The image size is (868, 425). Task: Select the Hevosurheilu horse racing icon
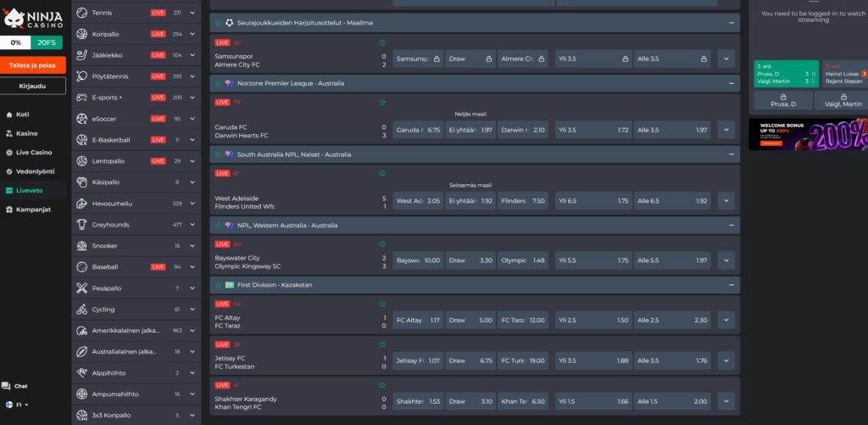coord(82,204)
